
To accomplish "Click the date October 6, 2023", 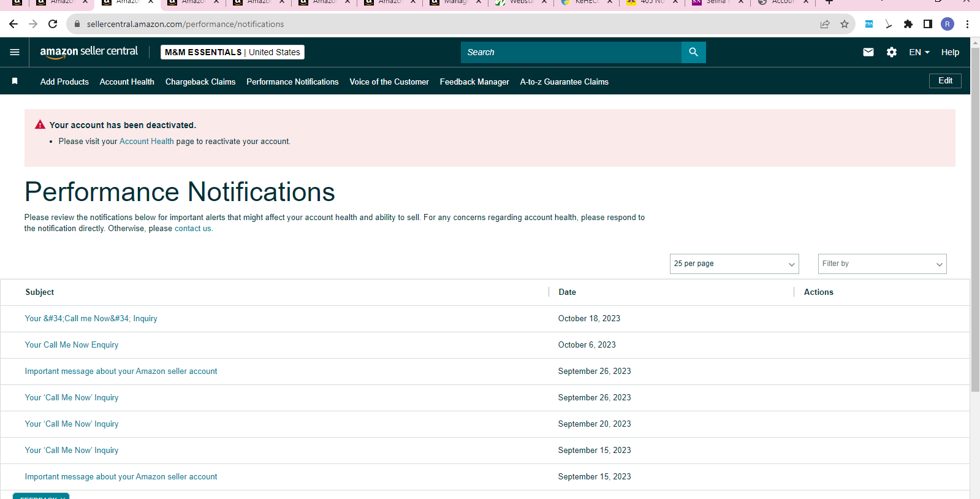I will click(x=587, y=345).
